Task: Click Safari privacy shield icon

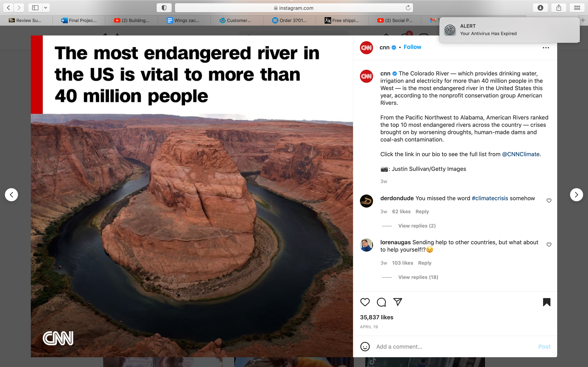Action: 164,8
